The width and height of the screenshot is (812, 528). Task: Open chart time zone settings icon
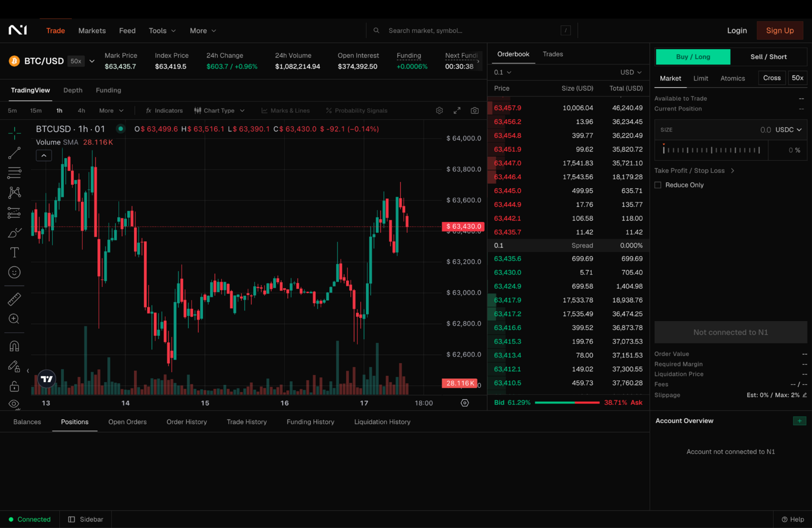(x=465, y=403)
